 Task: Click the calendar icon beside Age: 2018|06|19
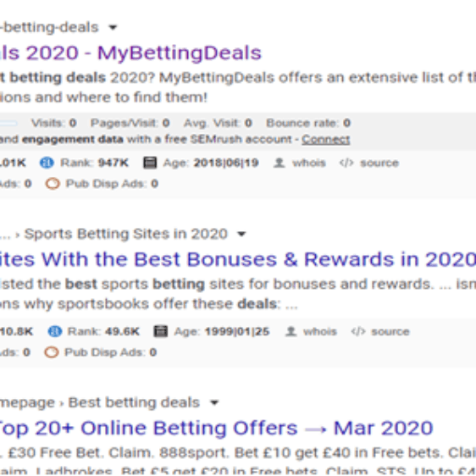(150, 163)
